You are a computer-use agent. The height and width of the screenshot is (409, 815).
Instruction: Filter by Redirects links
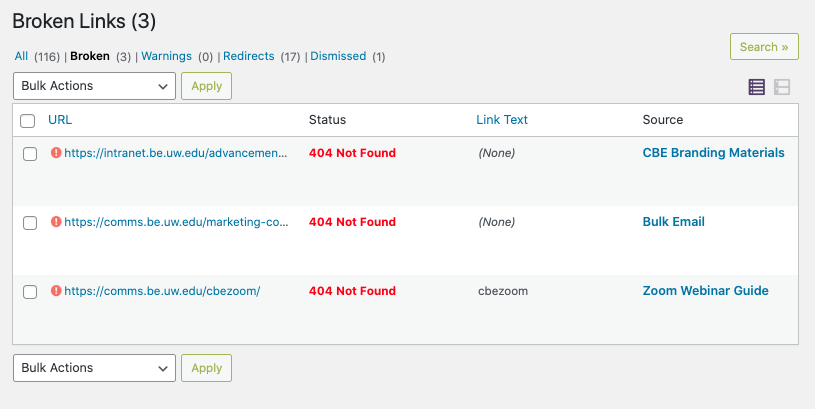pos(248,56)
